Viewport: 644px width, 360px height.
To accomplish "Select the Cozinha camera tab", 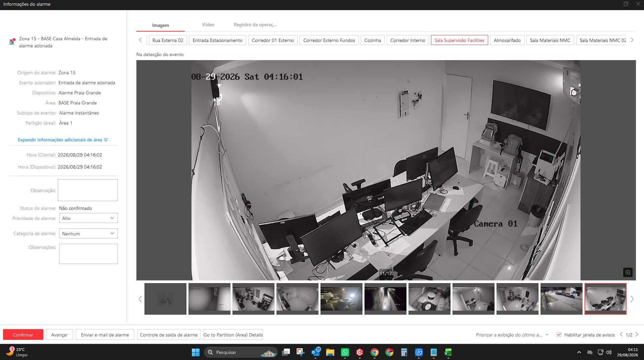I will 373,40.
